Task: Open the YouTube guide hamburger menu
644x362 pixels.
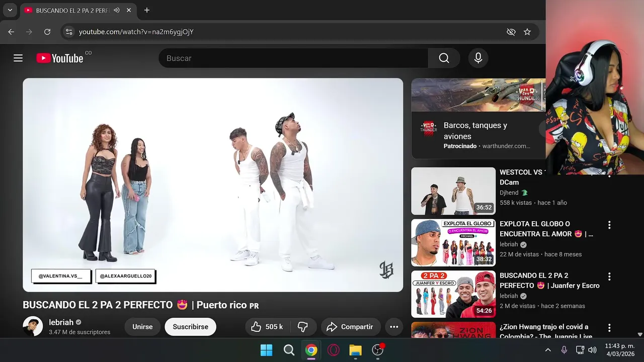Action: [x=18, y=58]
